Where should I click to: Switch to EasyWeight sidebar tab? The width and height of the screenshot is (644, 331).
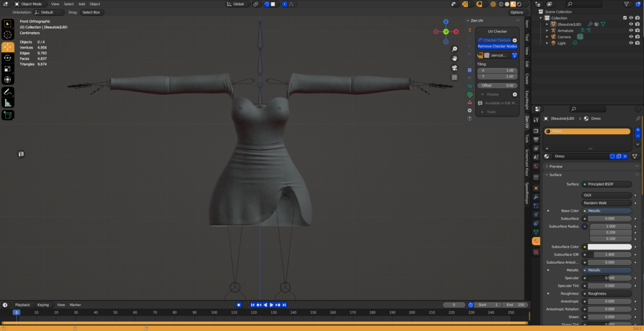click(527, 101)
